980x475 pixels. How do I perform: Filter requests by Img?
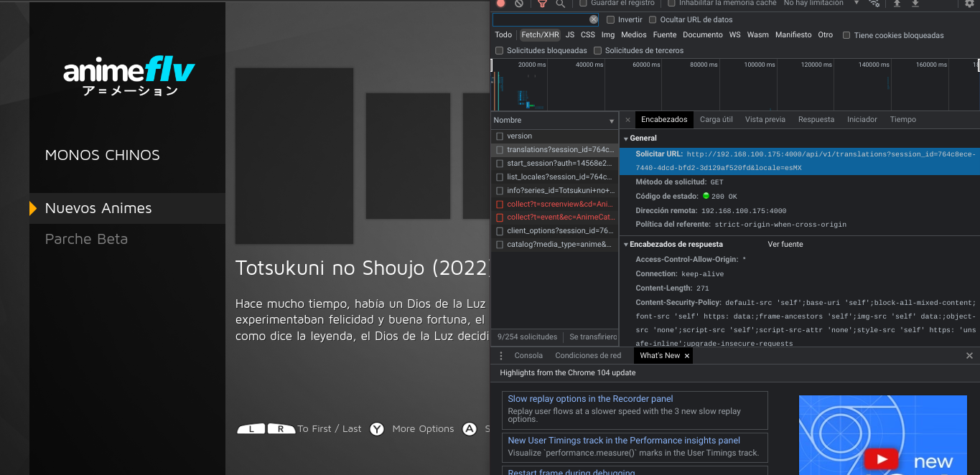coord(608,35)
